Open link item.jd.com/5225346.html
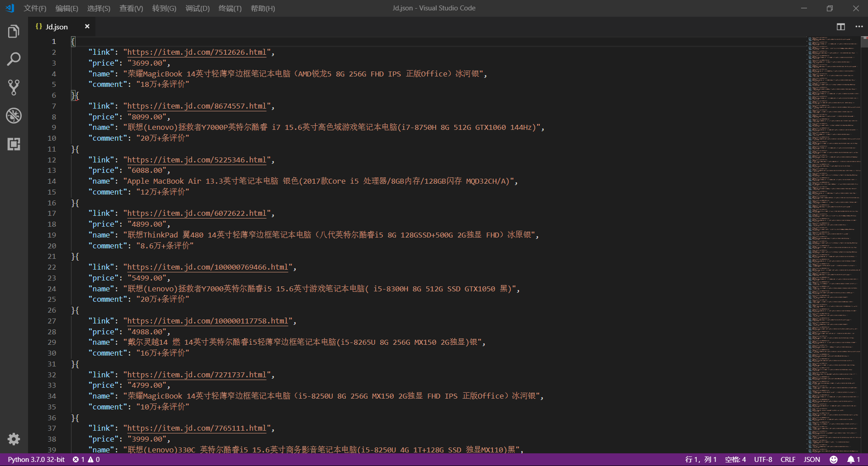 (x=197, y=160)
